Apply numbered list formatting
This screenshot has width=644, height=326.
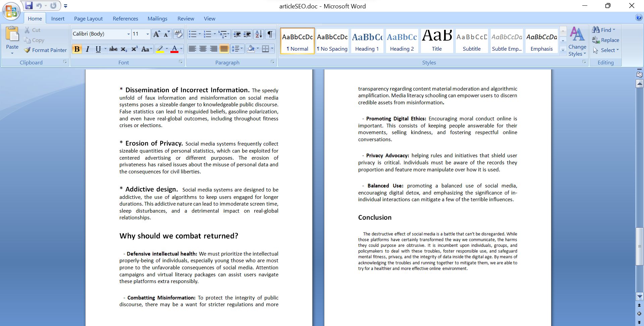(208, 34)
